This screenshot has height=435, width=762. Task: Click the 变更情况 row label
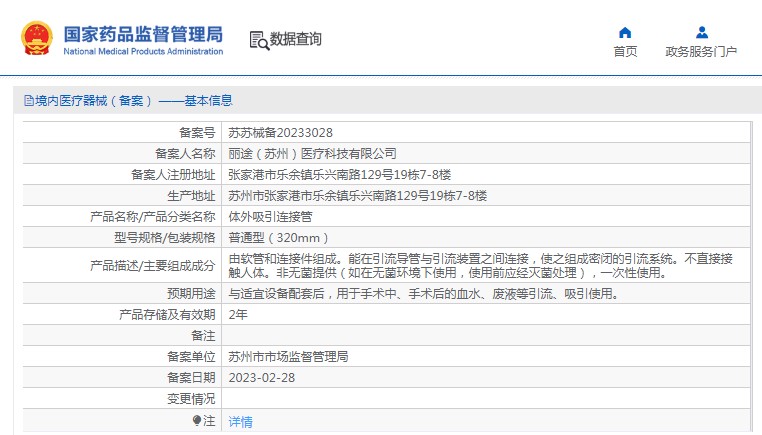(x=191, y=399)
